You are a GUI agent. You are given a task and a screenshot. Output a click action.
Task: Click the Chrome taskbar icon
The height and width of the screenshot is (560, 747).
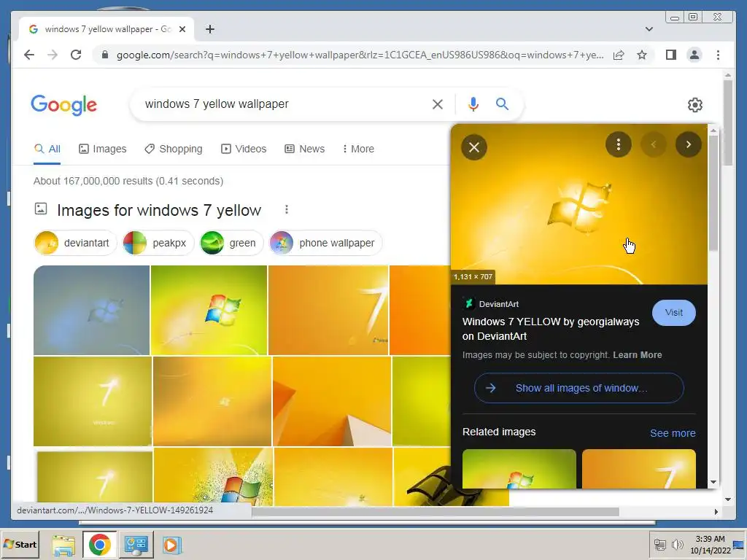point(99,545)
